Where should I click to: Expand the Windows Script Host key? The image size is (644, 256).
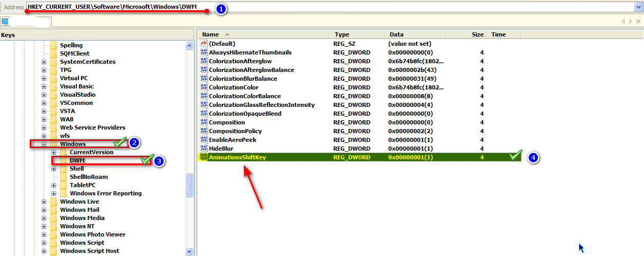44,251
